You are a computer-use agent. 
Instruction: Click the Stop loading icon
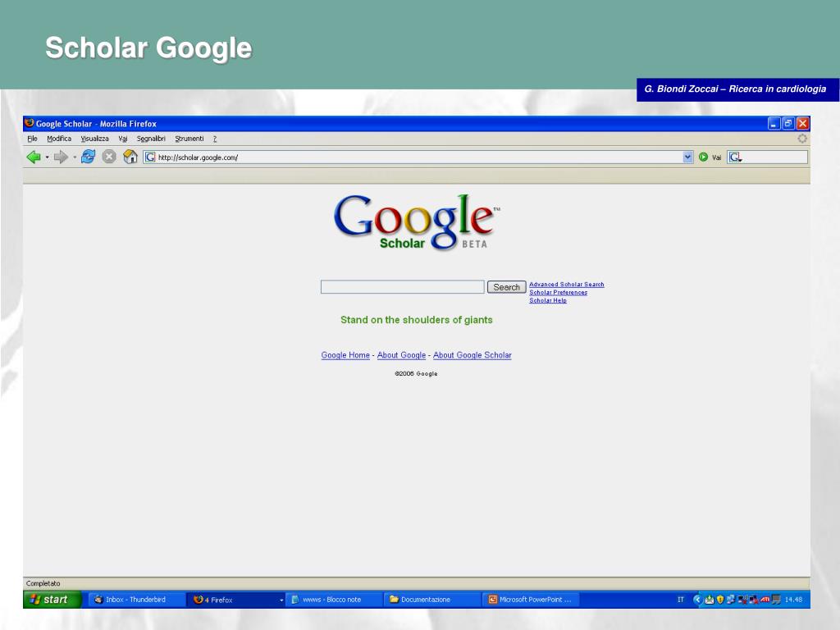click(x=109, y=157)
